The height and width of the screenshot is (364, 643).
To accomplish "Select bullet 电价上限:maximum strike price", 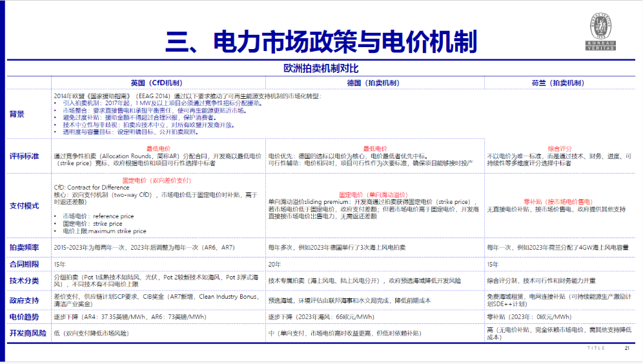I will coord(104,231).
